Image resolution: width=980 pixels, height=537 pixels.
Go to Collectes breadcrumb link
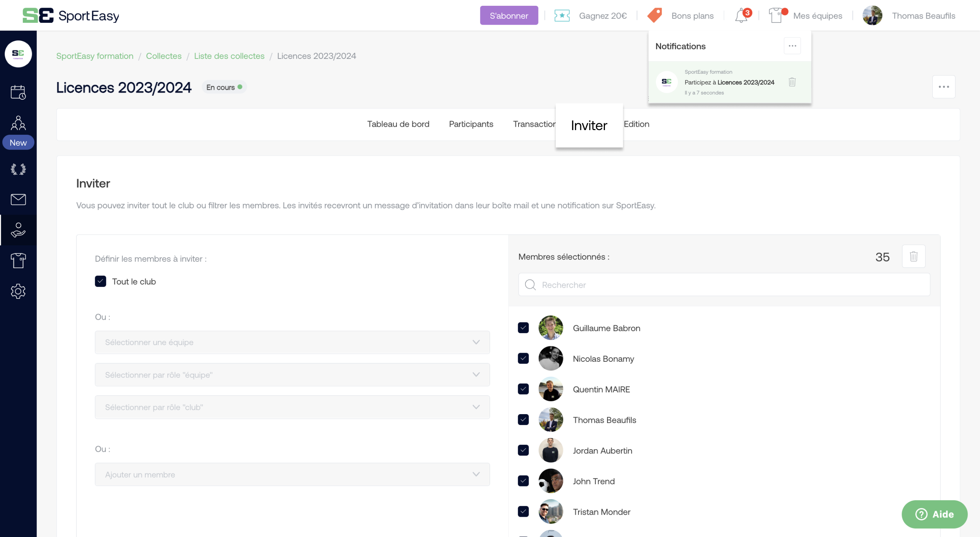click(x=164, y=56)
